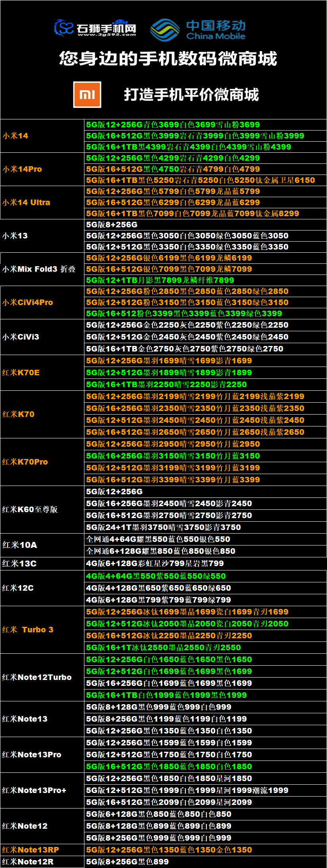Click the row 5G版24+1T墨羽3750
The image size is (327, 868).
click(206, 527)
